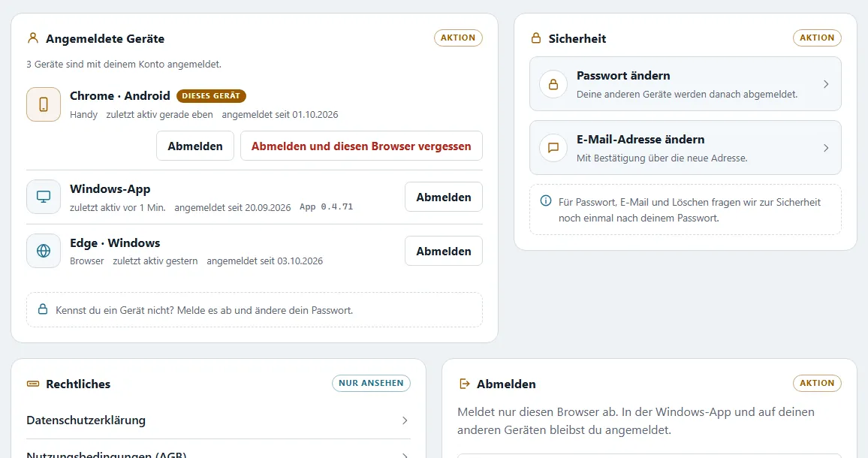Click the lock icon beside Sicherheit heading
This screenshot has height=458, width=868.
click(536, 38)
